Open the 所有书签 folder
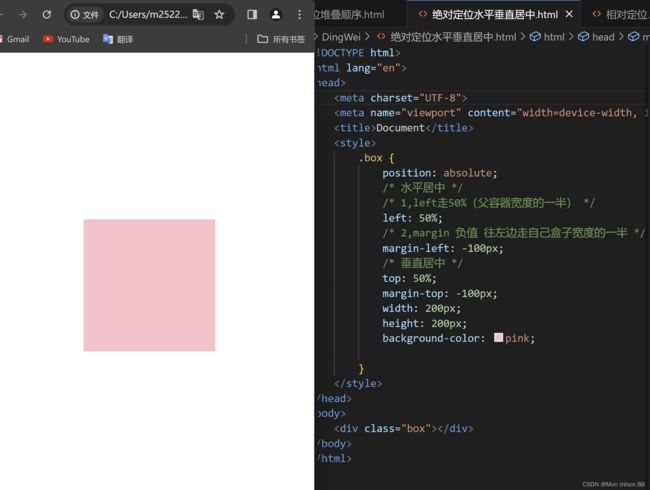 281,39
